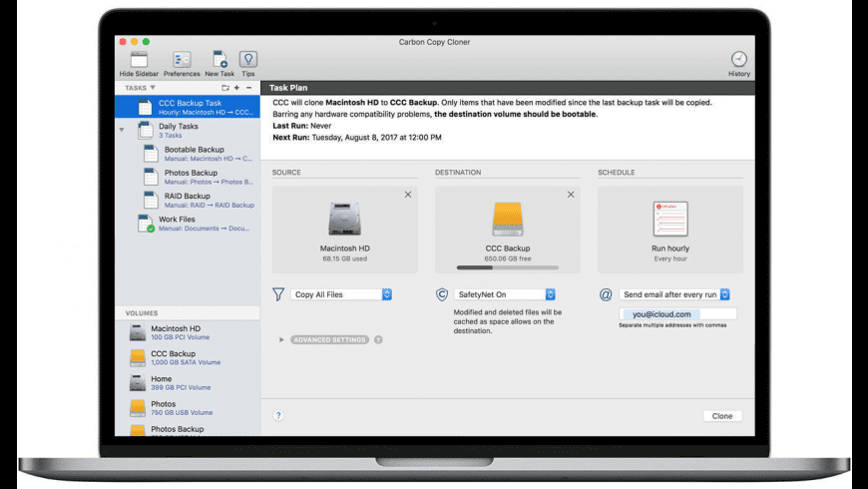The image size is (868, 489).
Task: Open the History clock icon
Action: (739, 59)
